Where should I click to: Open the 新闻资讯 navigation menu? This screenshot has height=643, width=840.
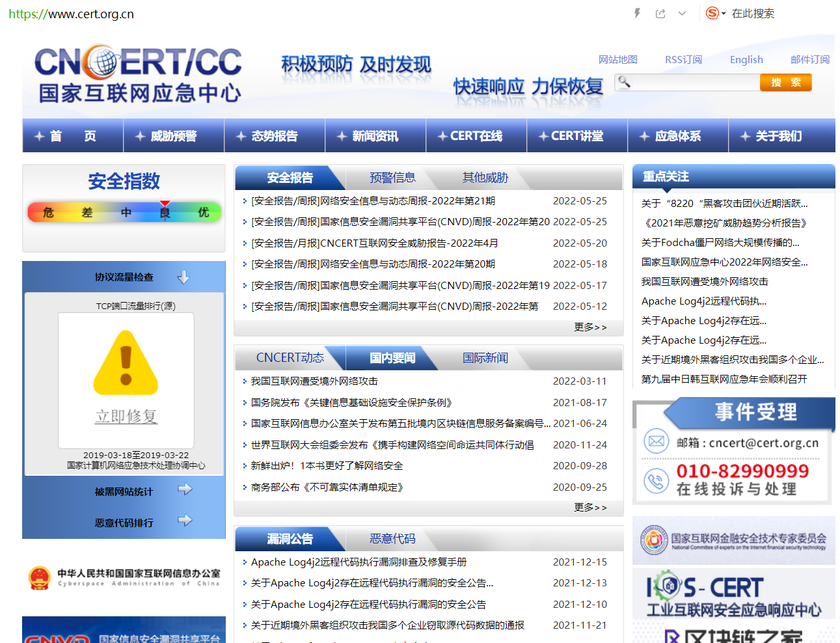[375, 135]
